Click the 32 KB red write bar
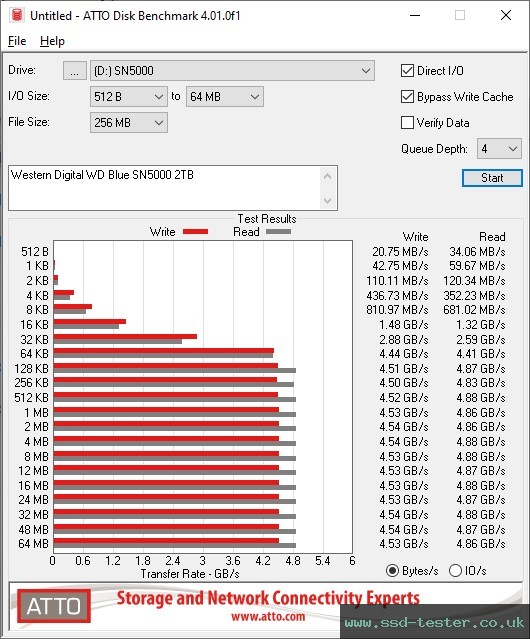The image size is (530, 639). pyautogui.click(x=125, y=337)
